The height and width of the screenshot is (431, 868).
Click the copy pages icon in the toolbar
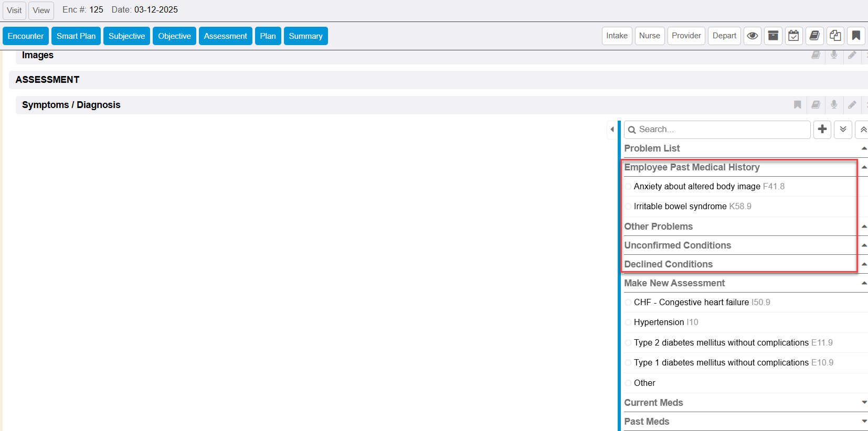(x=835, y=36)
